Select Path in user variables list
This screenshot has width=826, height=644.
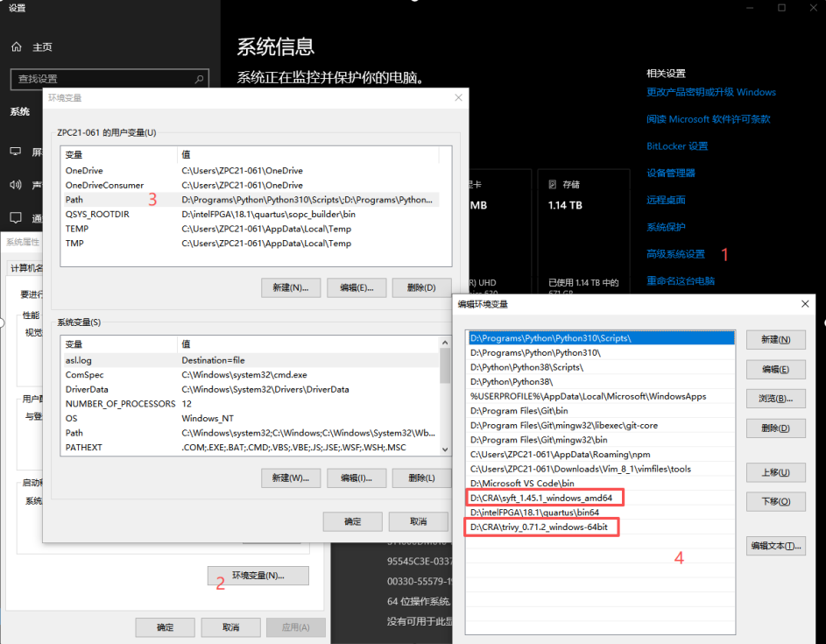coord(250,200)
